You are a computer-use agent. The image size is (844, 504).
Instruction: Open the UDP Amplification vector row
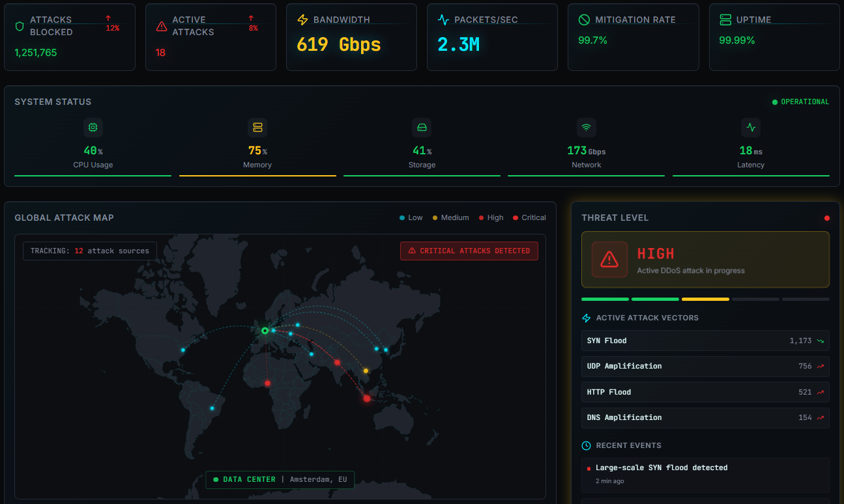(x=705, y=366)
